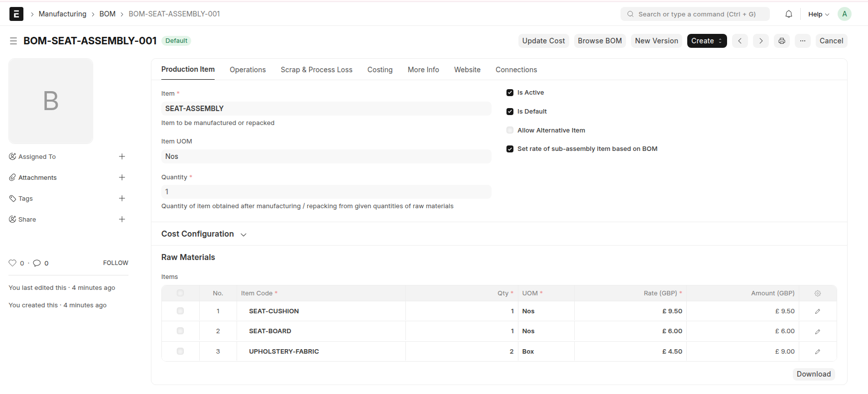Open the Create dropdown button
868x394 pixels.
[x=707, y=41]
